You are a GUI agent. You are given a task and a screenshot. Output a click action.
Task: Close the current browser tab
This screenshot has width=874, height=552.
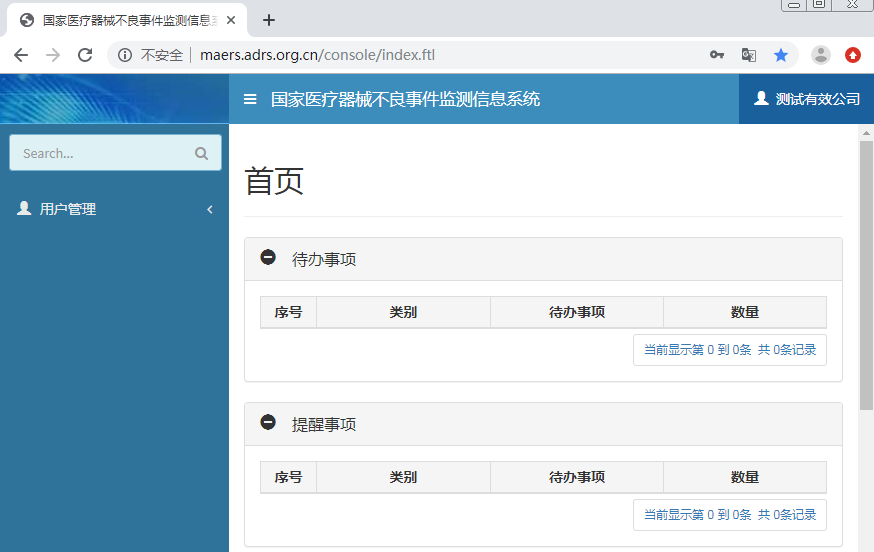[231, 20]
